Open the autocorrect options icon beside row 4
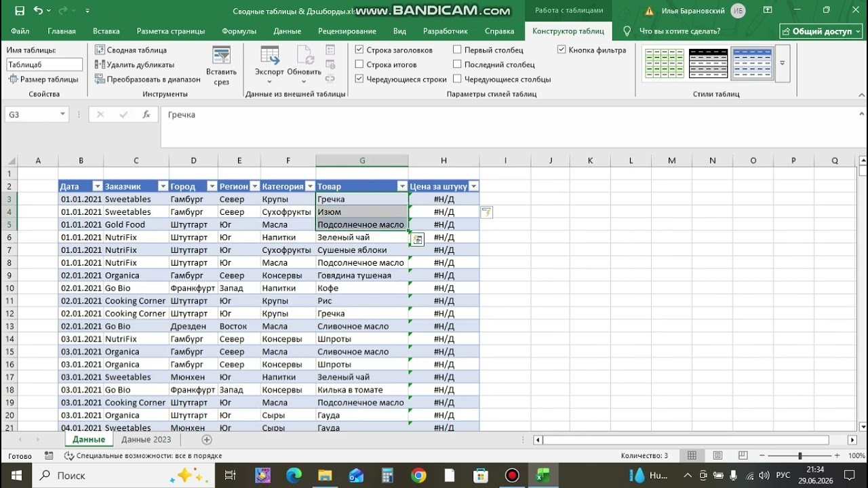The width and height of the screenshot is (868, 488). click(x=486, y=212)
